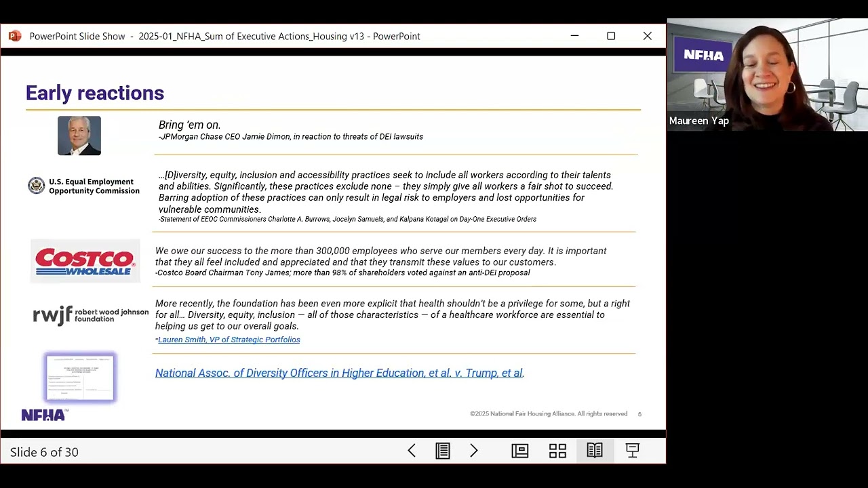
Task: Click the 'Bring 'em on.' quote
Action: point(190,125)
